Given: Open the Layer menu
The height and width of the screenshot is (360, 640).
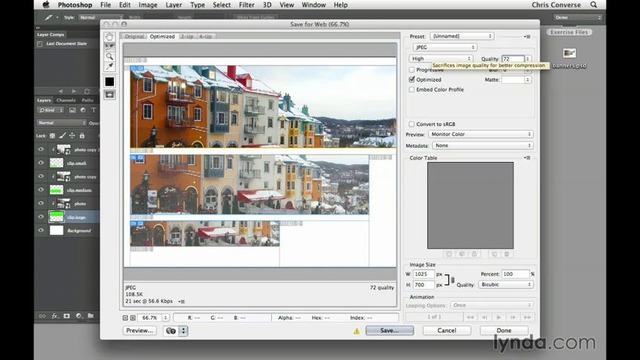Looking at the screenshot, I should [173, 5].
